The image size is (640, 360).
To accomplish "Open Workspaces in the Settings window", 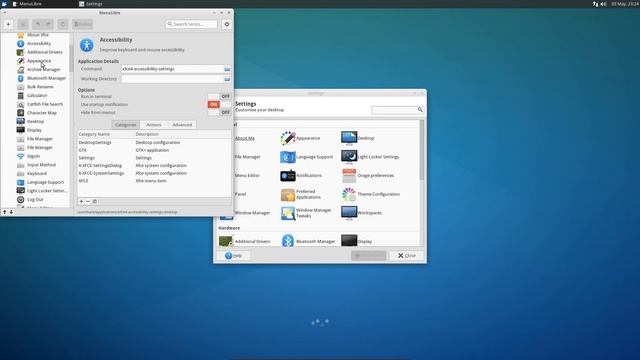I will pyautogui.click(x=362, y=213).
